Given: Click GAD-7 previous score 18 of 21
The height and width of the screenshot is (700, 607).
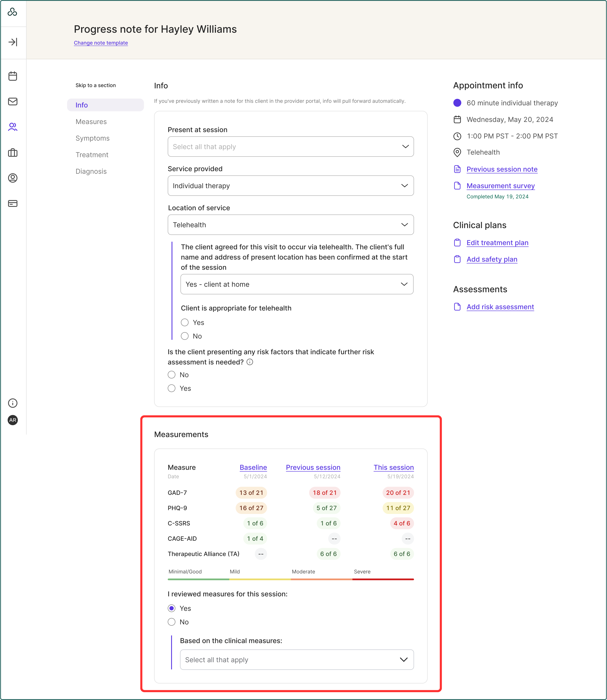Looking at the screenshot, I should [324, 493].
